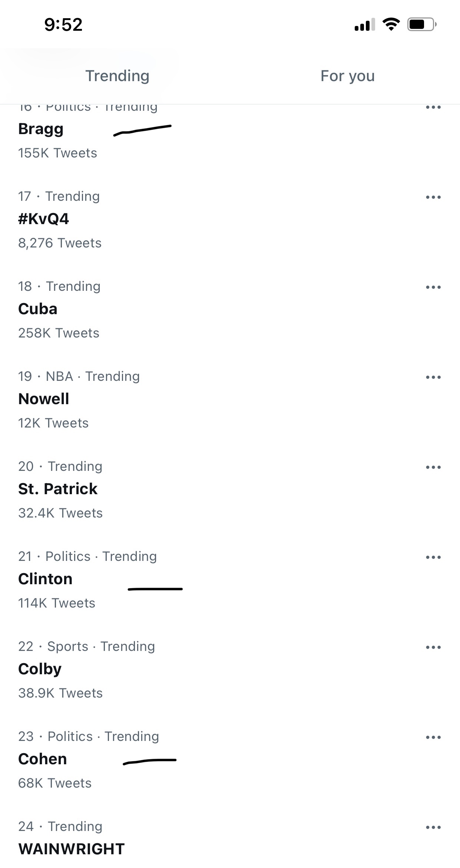Open more options for #KvQ4 trend

click(433, 197)
